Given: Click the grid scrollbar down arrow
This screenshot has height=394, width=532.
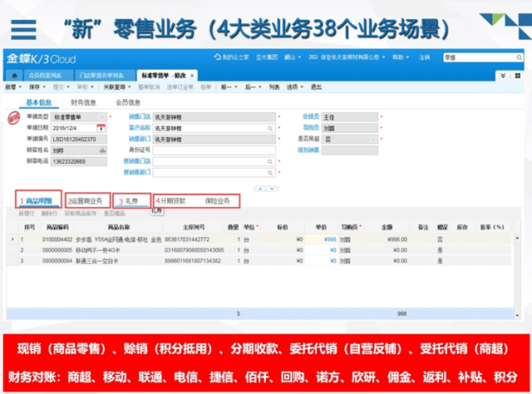Looking at the screenshot, I should pyautogui.click(x=517, y=315).
